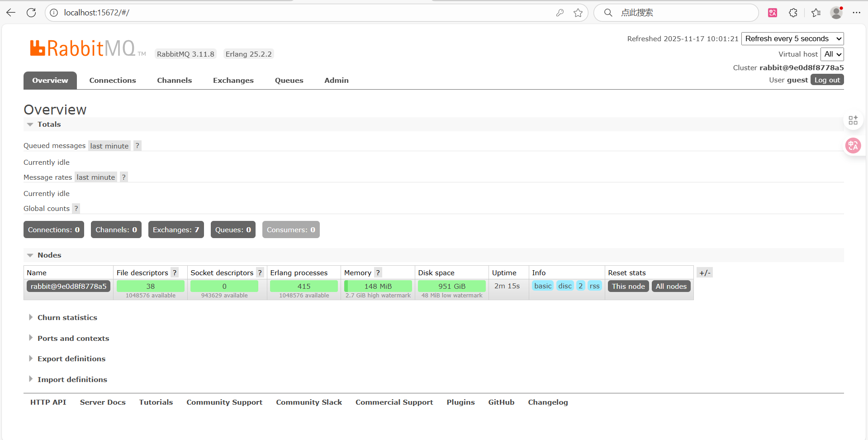The width and height of the screenshot is (868, 440).
Task: Switch to the Queues tab
Action: pyautogui.click(x=289, y=80)
